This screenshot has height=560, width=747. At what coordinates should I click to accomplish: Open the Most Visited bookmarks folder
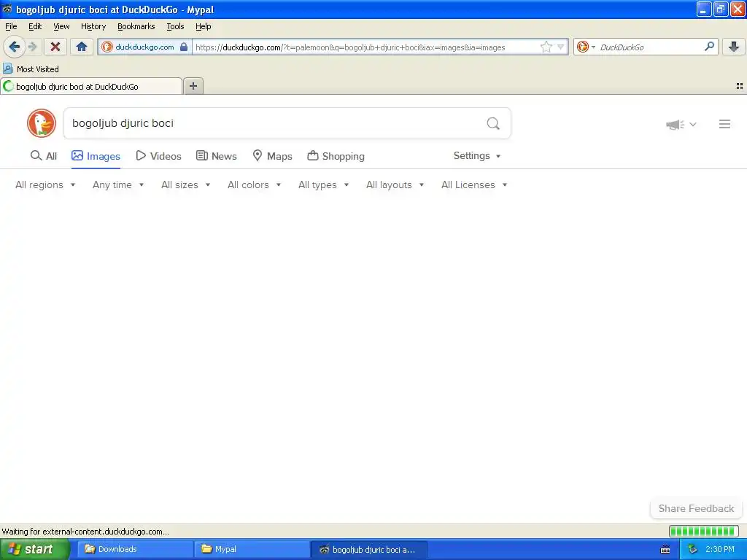31,69
